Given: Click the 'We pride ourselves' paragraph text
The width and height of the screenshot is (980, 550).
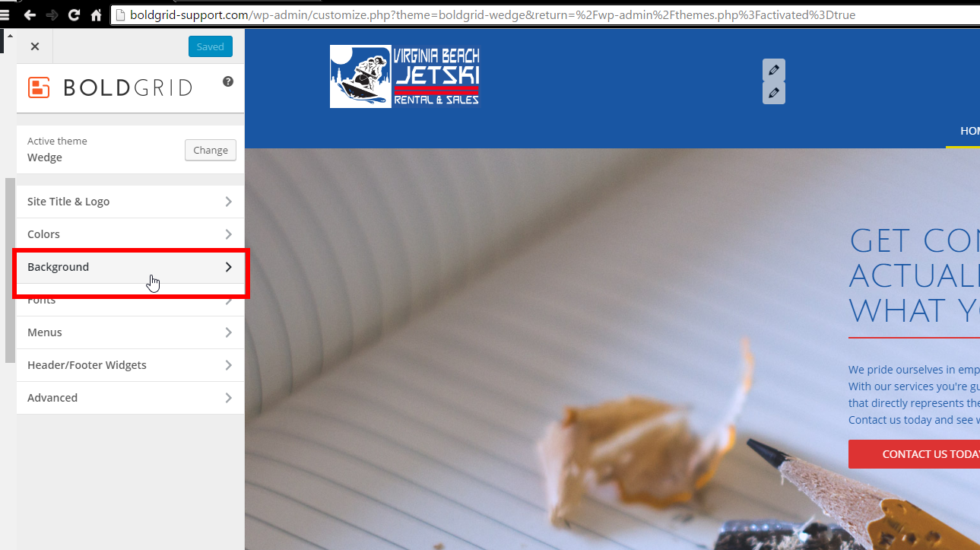Looking at the screenshot, I should click(914, 395).
